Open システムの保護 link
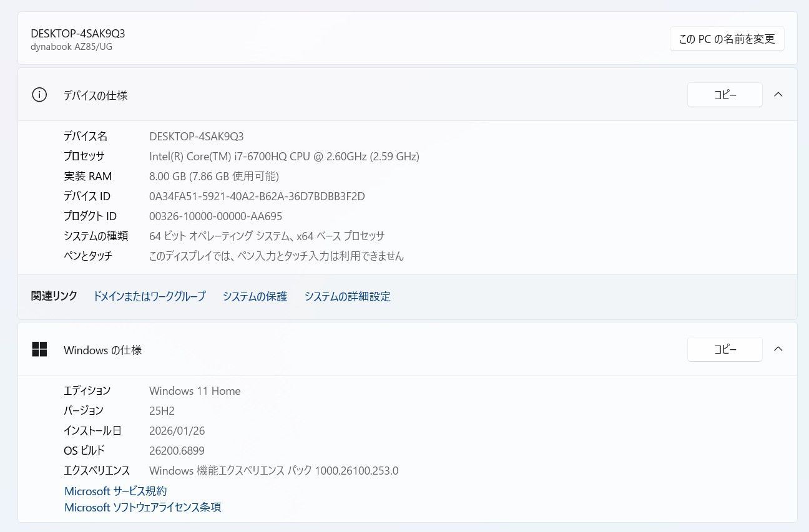The image size is (809, 532). point(255,296)
